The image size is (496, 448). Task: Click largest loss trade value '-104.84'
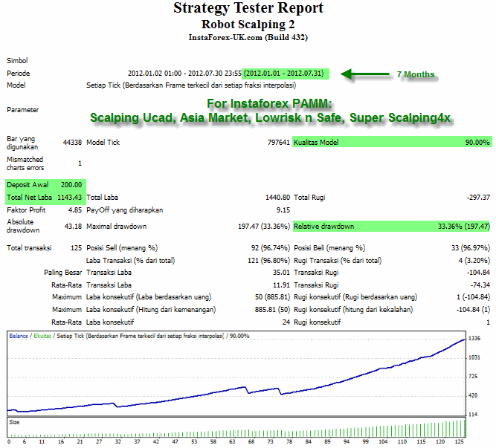point(478,273)
